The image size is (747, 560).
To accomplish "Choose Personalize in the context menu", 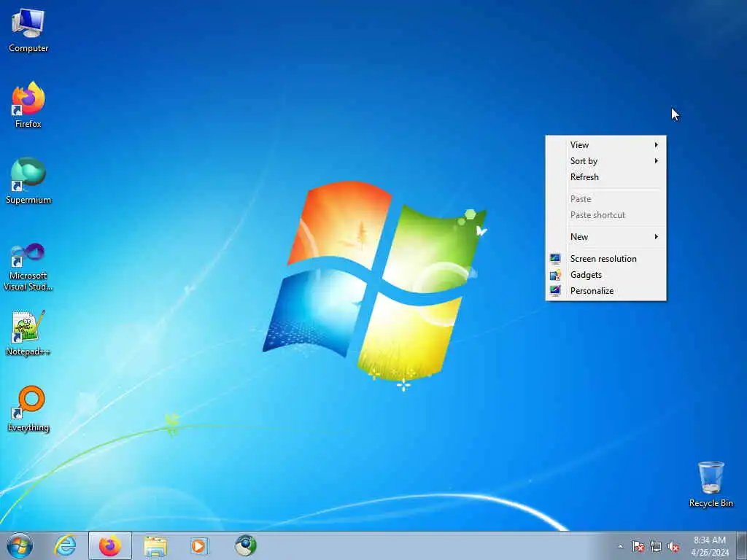I will pos(606,290).
